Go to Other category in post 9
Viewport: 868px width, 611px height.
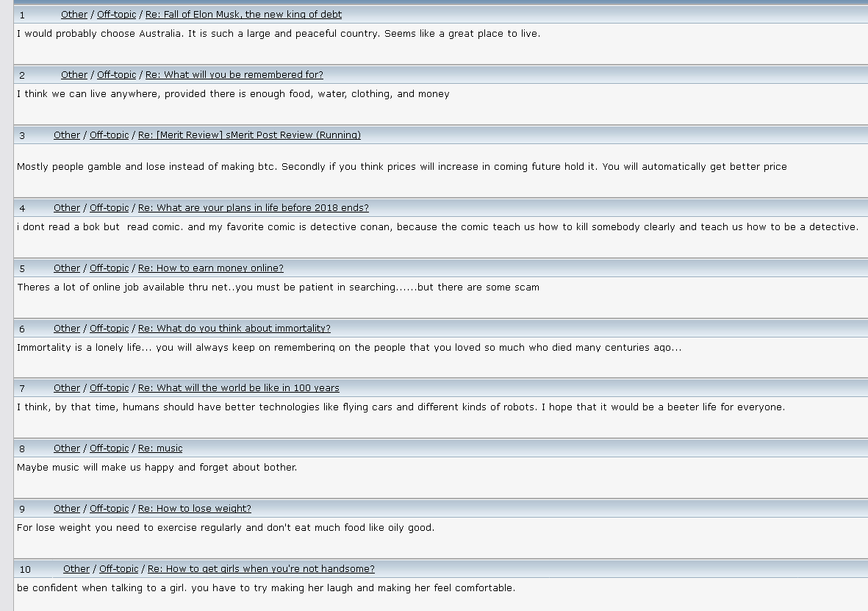(67, 509)
